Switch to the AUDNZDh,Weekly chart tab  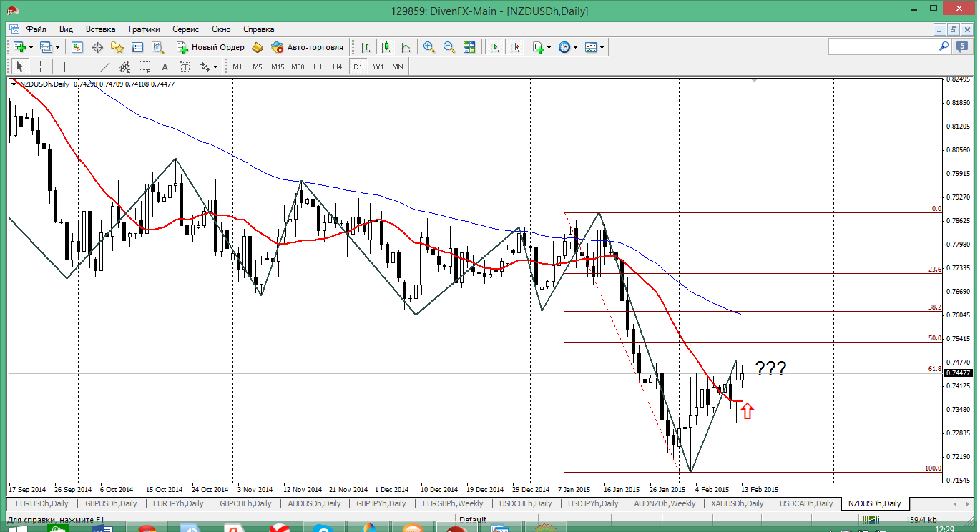tap(665, 503)
